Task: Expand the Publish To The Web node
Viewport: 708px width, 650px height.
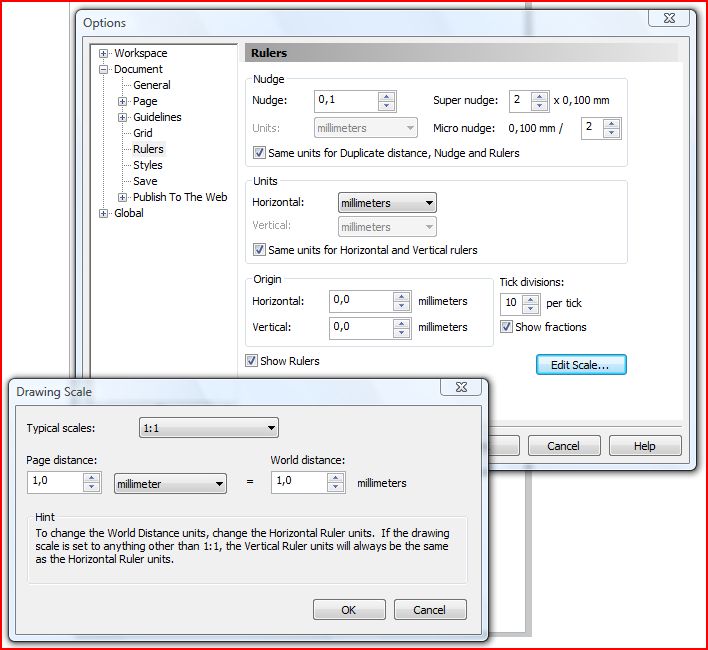Action: pos(122,197)
